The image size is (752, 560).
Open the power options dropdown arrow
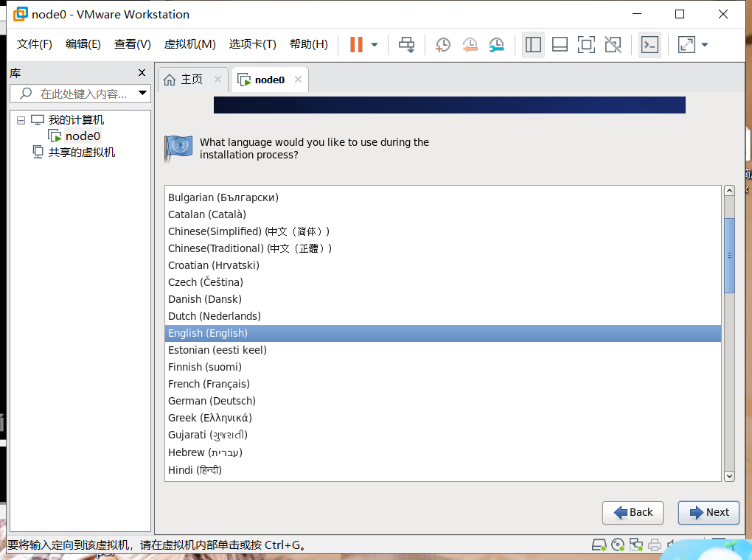coord(375,45)
